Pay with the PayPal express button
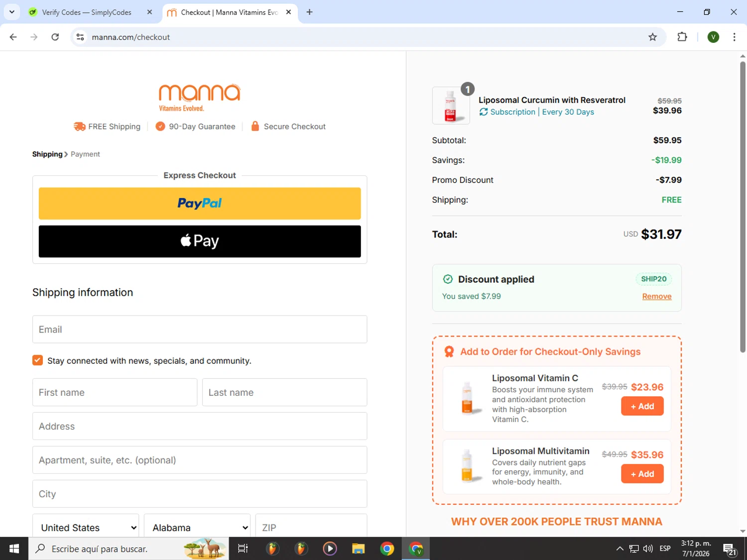This screenshot has width=747, height=560. pyautogui.click(x=200, y=204)
